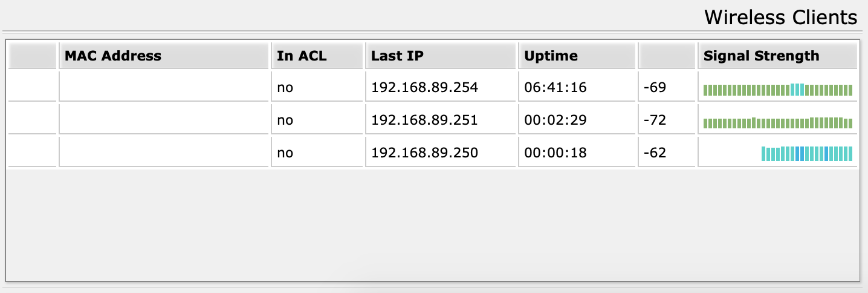Click the -72 signal value

pyautogui.click(x=655, y=120)
